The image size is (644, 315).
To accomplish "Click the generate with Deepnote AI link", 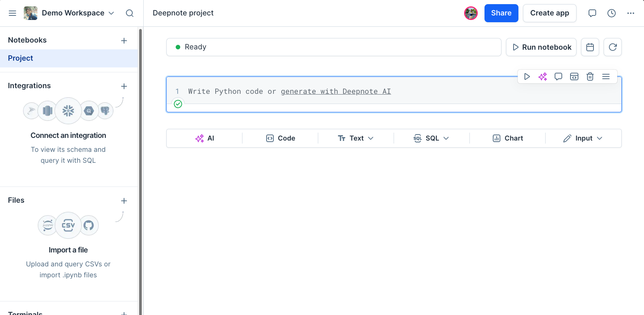I will pos(336,92).
